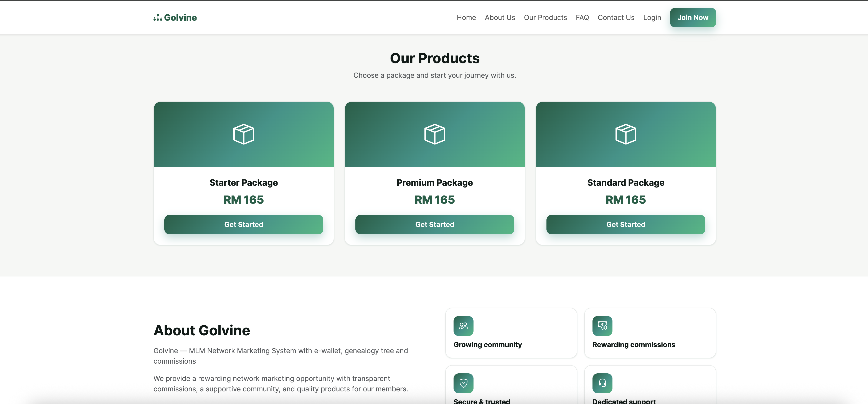868x404 pixels.
Task: Select the Standard Package title
Action: point(626,183)
